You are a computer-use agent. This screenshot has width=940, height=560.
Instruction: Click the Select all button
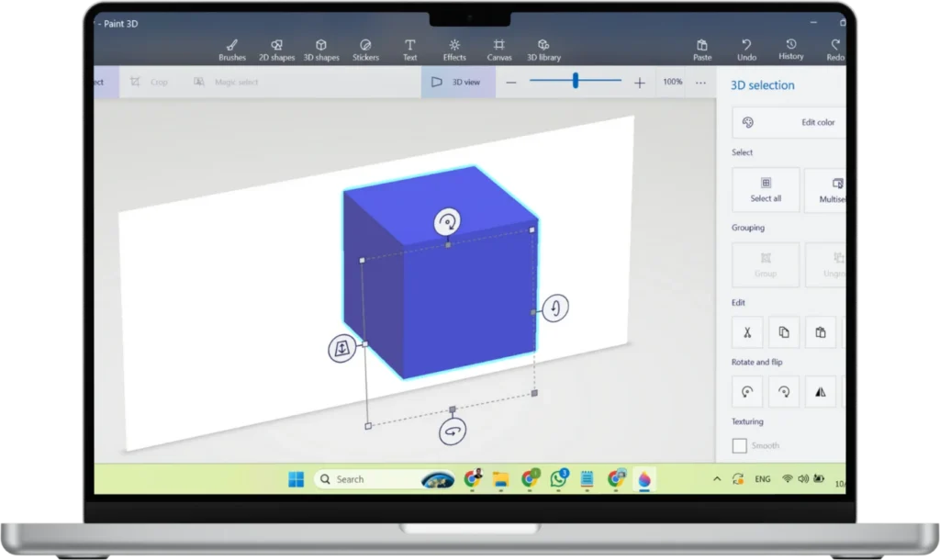point(765,190)
